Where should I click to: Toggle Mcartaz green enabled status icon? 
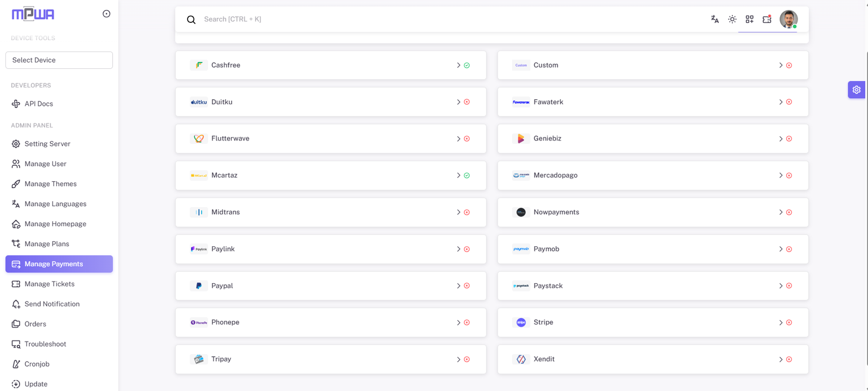coord(467,176)
